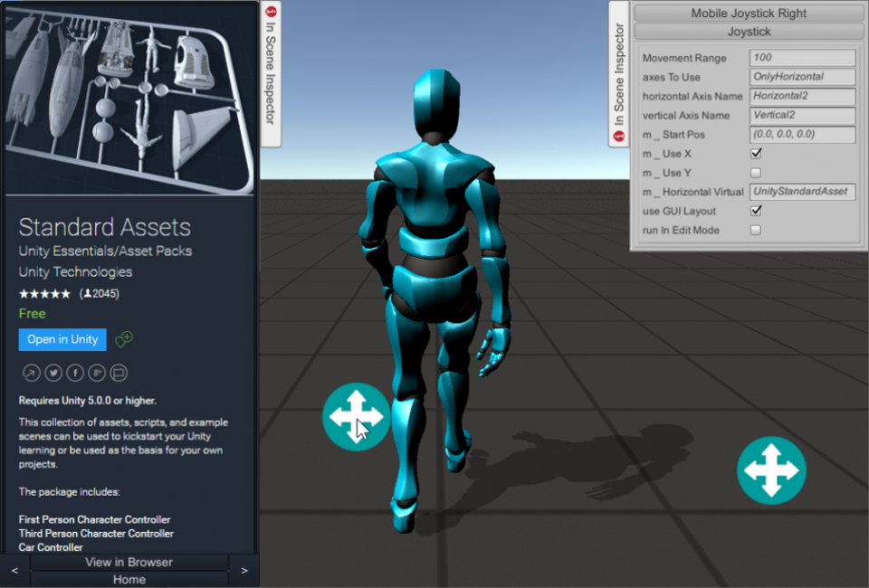This screenshot has width=869, height=588.
Task: Click Open in Unity button
Action: pyautogui.click(x=62, y=339)
